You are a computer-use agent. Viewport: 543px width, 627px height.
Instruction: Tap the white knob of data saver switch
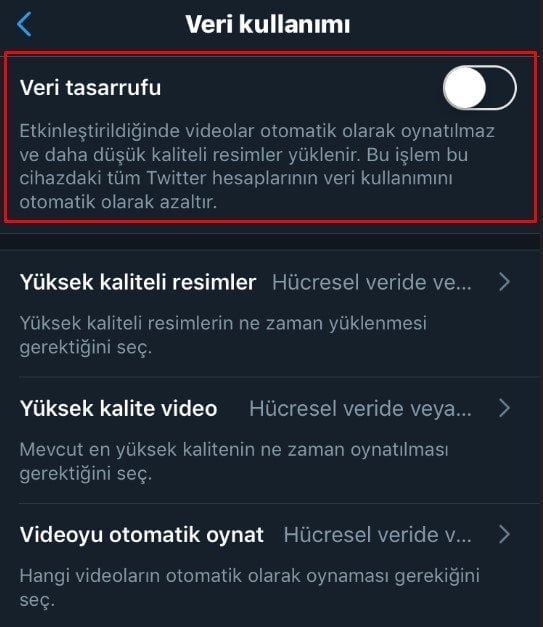click(465, 88)
